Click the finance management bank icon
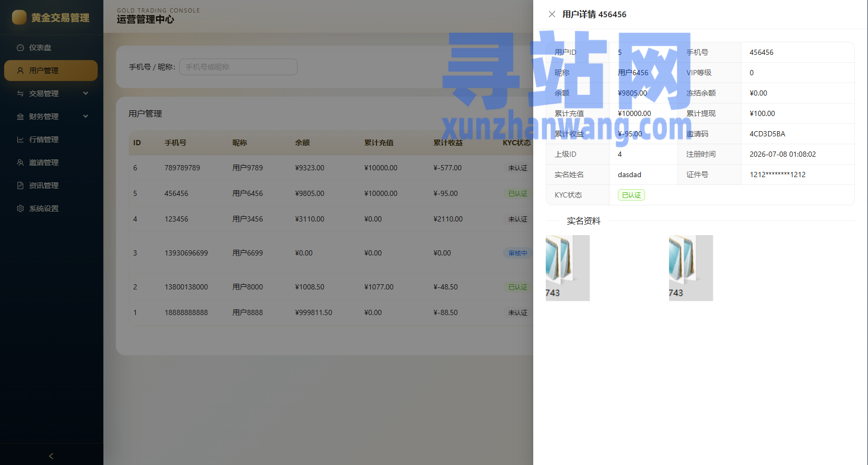 (20, 117)
